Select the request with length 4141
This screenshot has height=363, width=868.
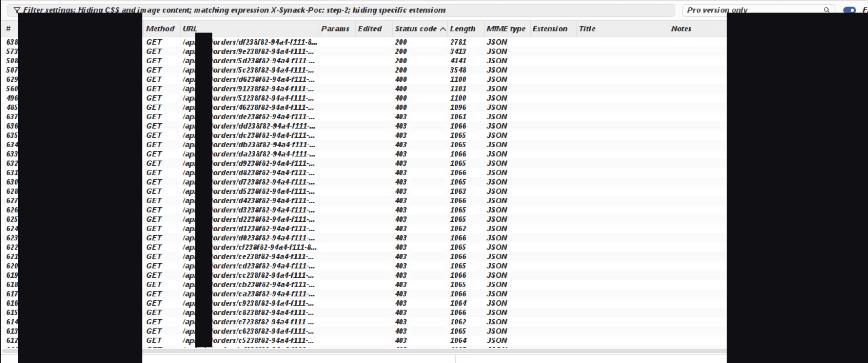(363, 61)
